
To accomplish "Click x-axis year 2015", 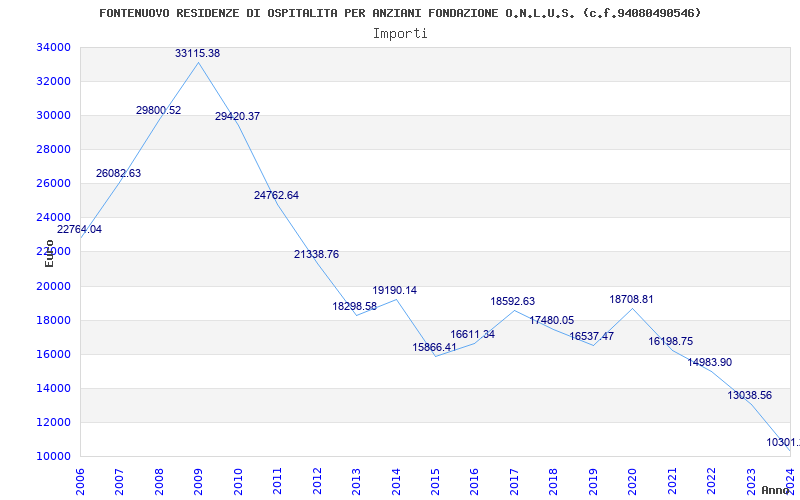I will [435, 481].
